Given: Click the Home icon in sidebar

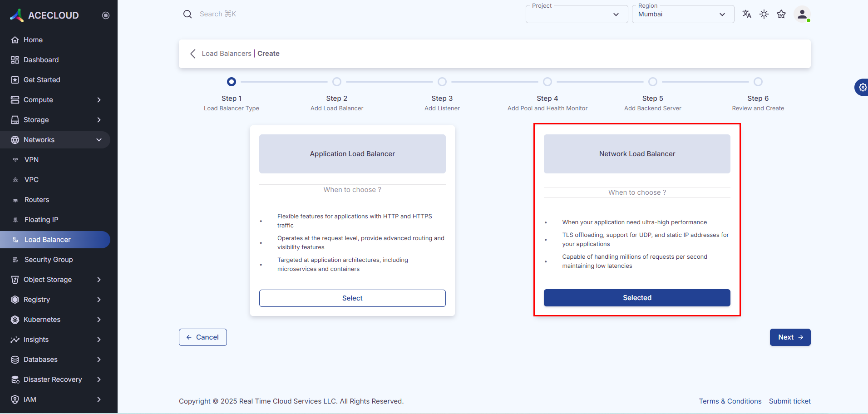Looking at the screenshot, I should (x=15, y=40).
